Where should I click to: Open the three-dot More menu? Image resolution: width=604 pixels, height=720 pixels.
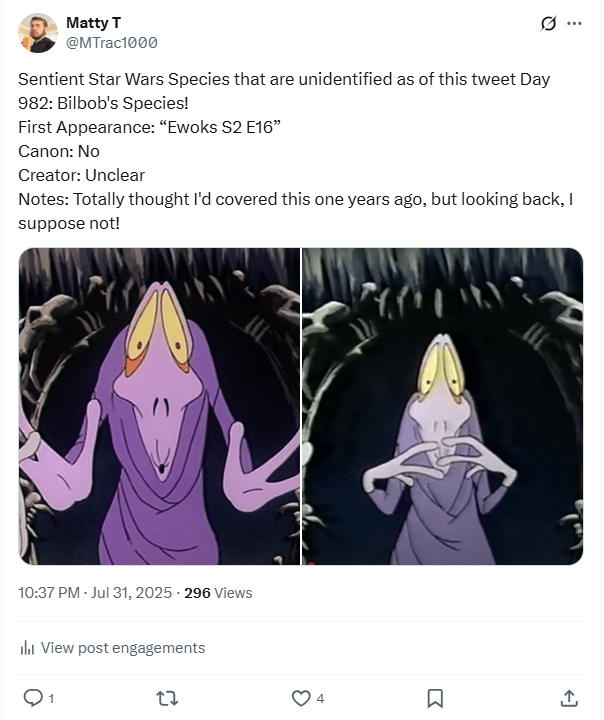pos(574,24)
